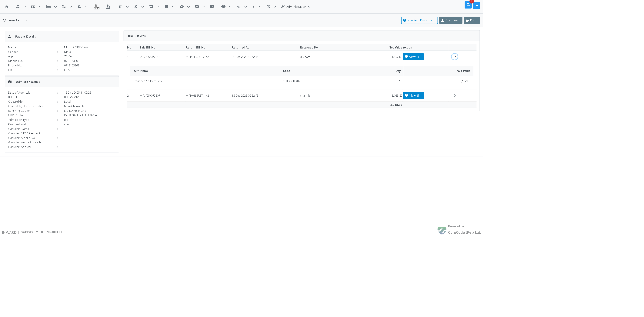Open the Administration menu
The width and height of the screenshot is (644, 317).
point(296,7)
